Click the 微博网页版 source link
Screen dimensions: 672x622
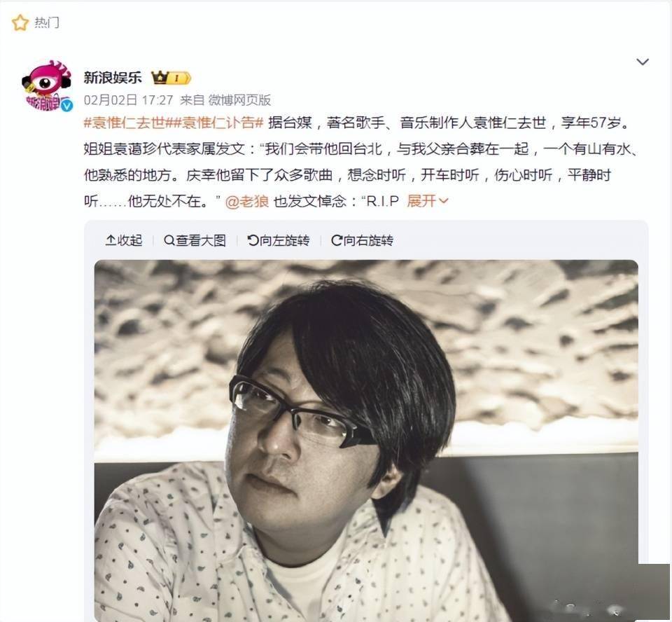[x=239, y=100]
